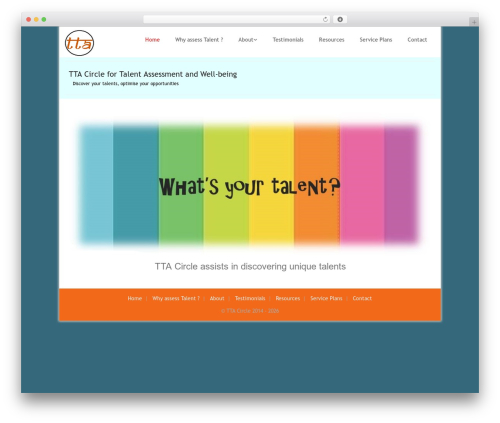The image size is (500, 423).
Task: Follow the footer About link
Action: pos(217,298)
